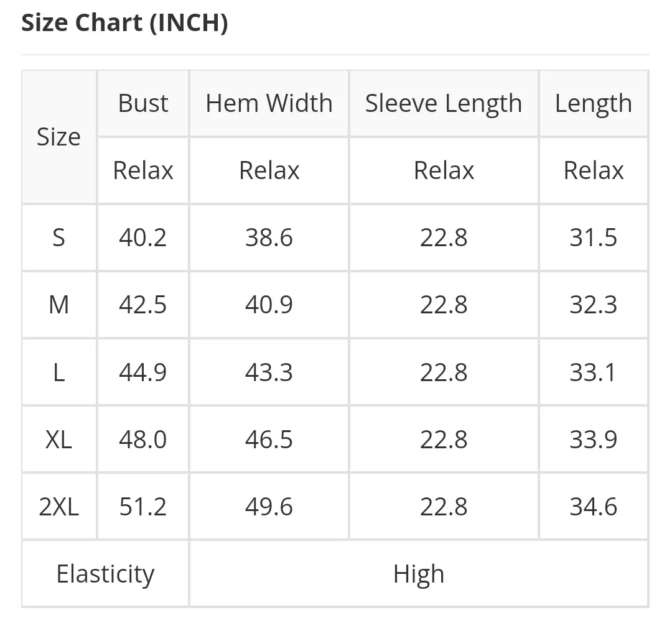Viewport: 672px width, 618px height.
Task: Select Relax subheader under Bust
Action: pos(143,170)
